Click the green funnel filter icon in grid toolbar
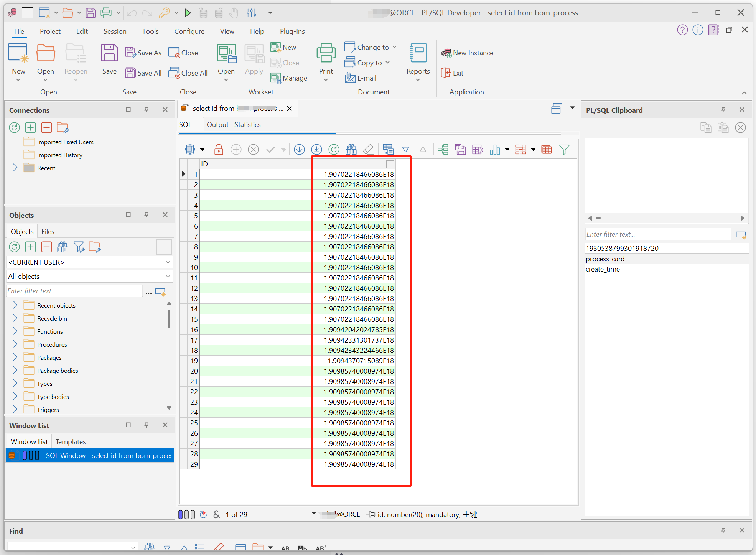The image size is (756, 555). click(564, 150)
